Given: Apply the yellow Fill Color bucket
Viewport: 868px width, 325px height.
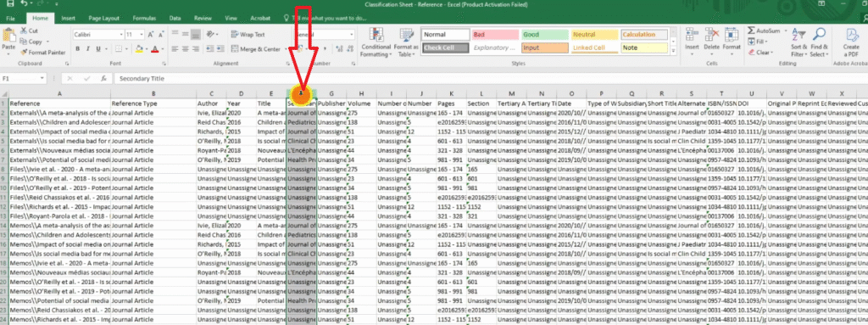Looking at the screenshot, I should 139,49.
